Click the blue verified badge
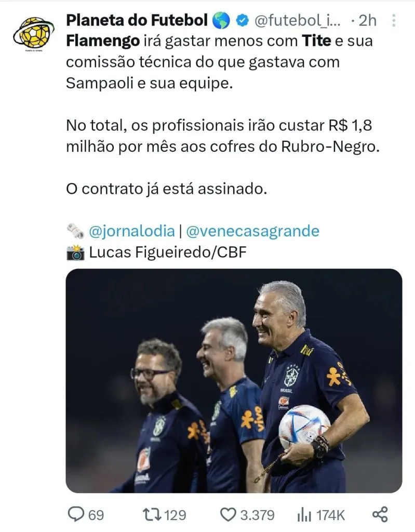This screenshot has width=415, height=532. (x=242, y=21)
